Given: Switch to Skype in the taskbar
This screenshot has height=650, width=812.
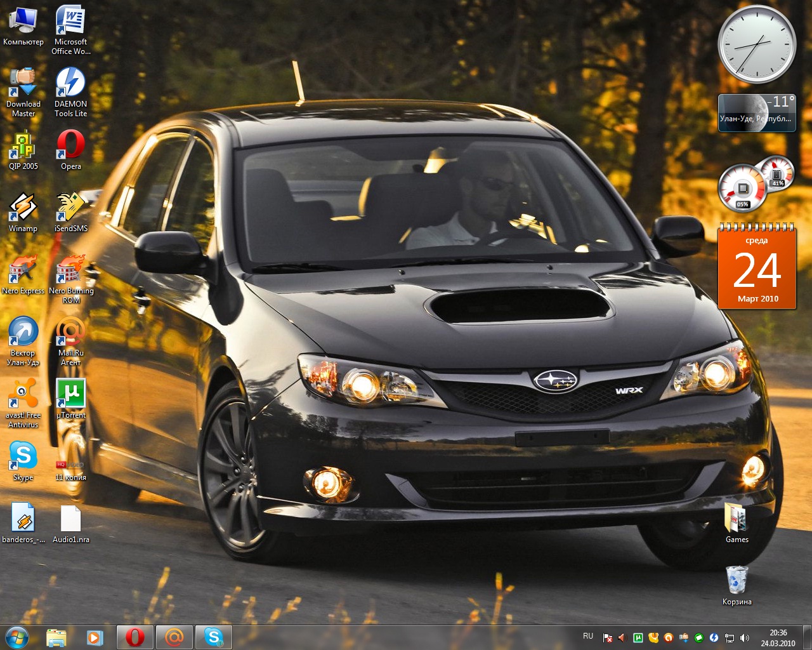Looking at the screenshot, I should click(x=214, y=637).
